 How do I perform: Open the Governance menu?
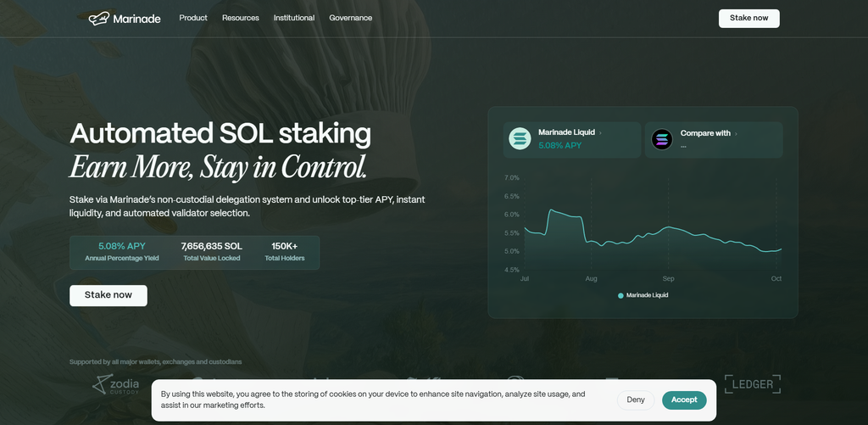pyautogui.click(x=350, y=18)
